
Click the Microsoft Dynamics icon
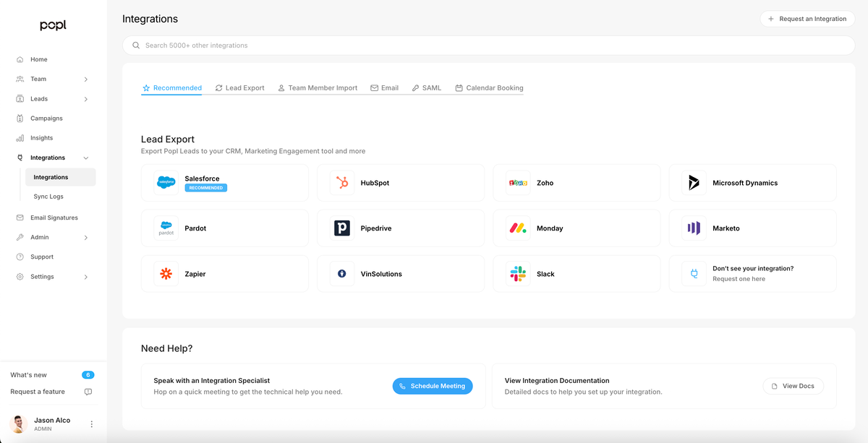pyautogui.click(x=694, y=183)
